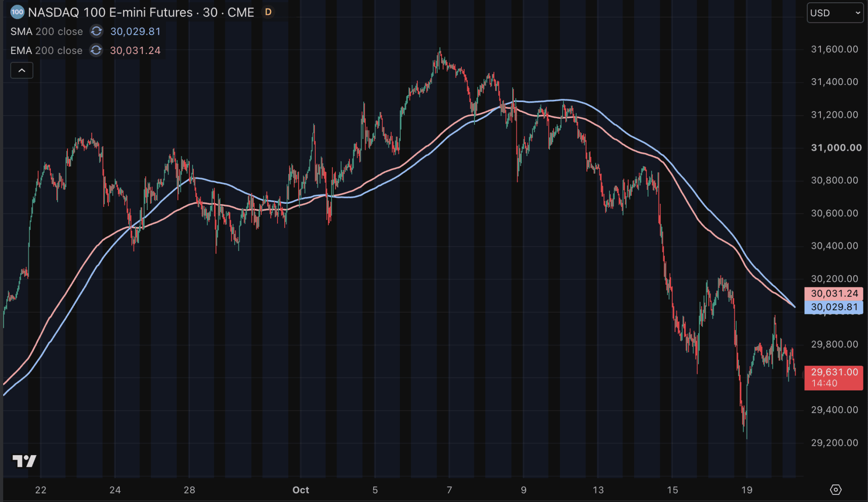This screenshot has height=502, width=868.
Task: Click the SMA value 30,029.81 in legend
Action: [x=135, y=31]
